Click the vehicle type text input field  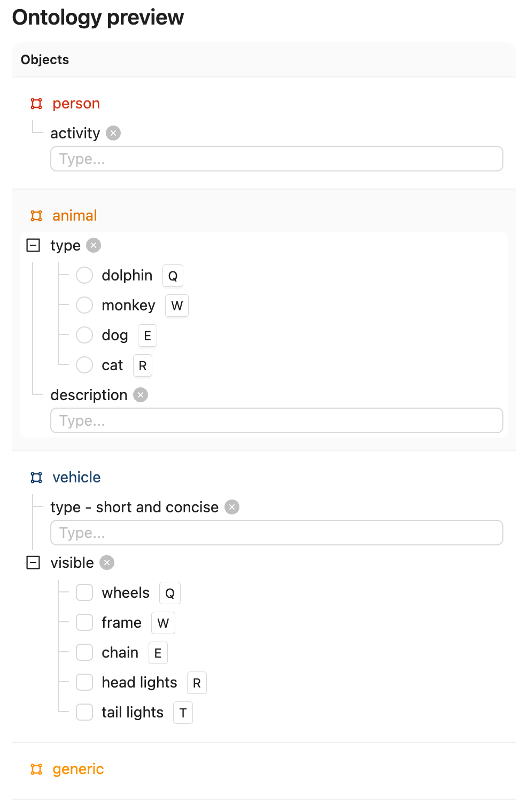[277, 533]
